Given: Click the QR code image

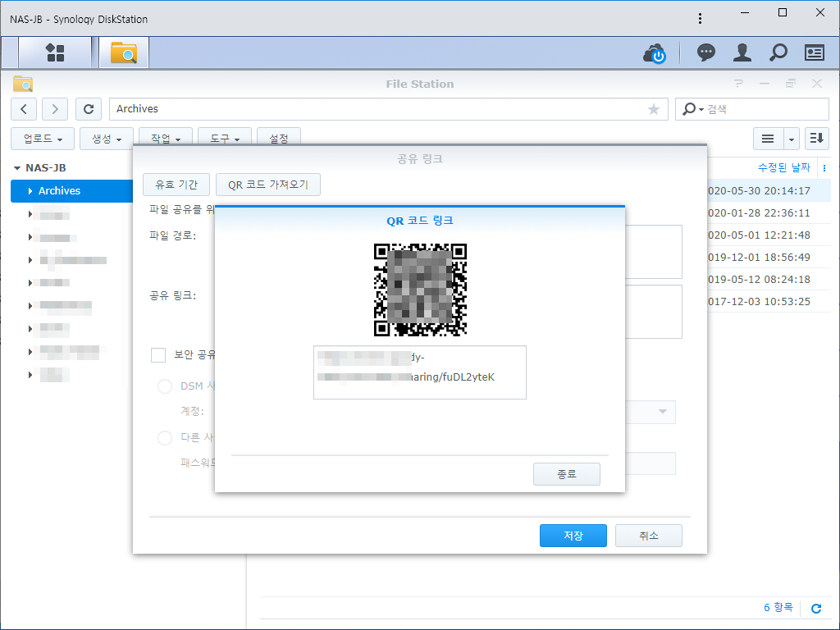Looking at the screenshot, I should click(x=420, y=290).
